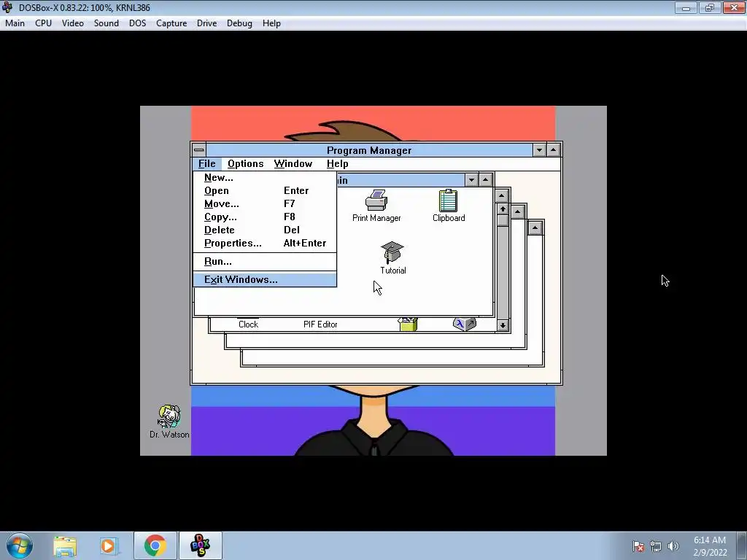Open DOSBox-X Capture menu
Screen dimensions: 747x560
tap(171, 23)
